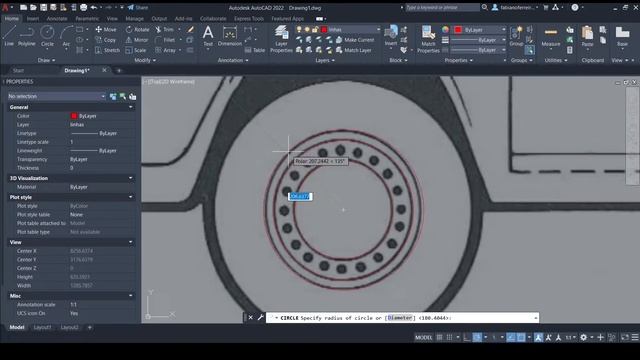Click Match Properties tool

coord(428,39)
